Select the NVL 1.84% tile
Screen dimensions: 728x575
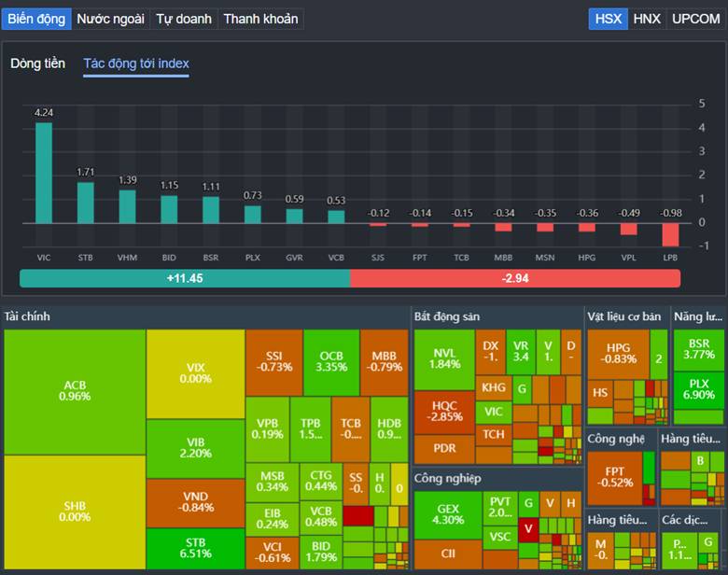pos(444,359)
